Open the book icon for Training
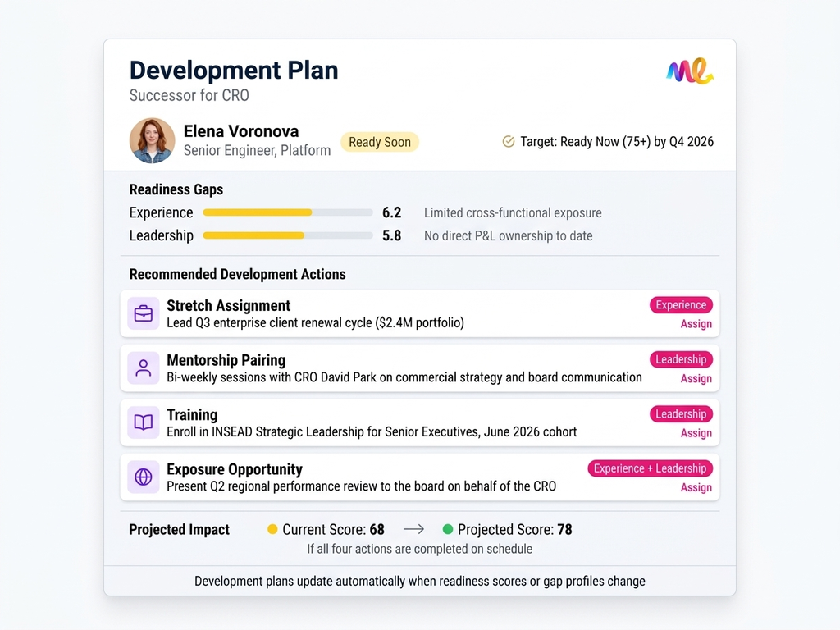 [143, 422]
